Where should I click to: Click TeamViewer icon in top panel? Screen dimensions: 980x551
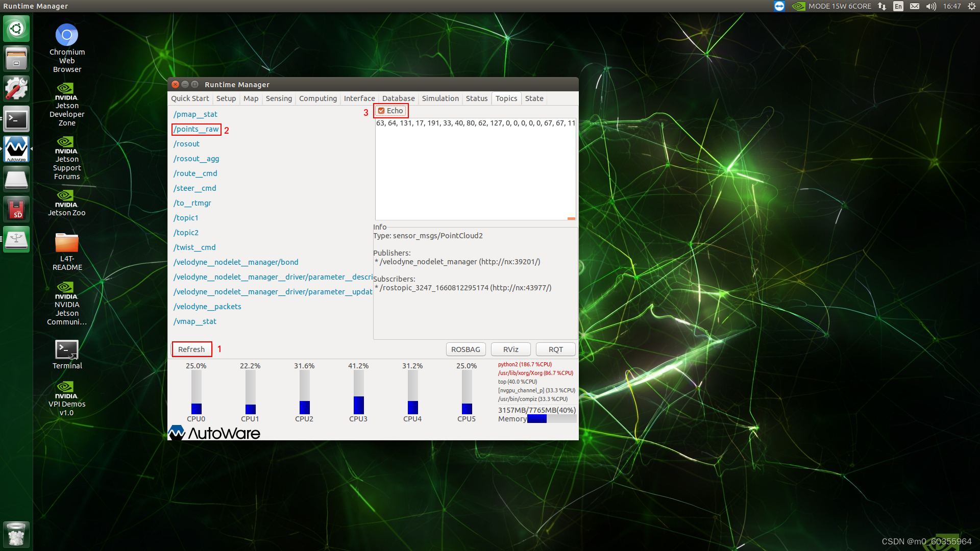pyautogui.click(x=779, y=6)
